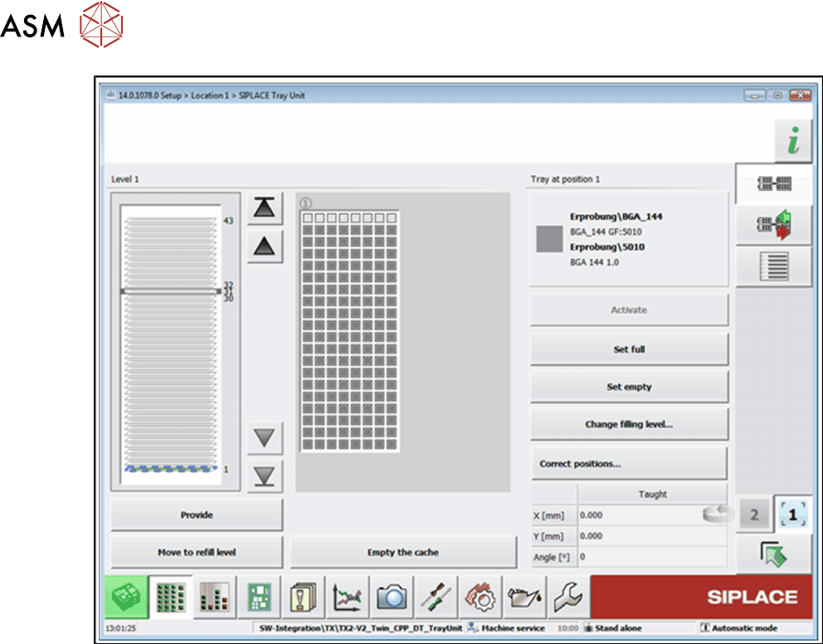Click Empty the cache button

pyautogui.click(x=403, y=552)
